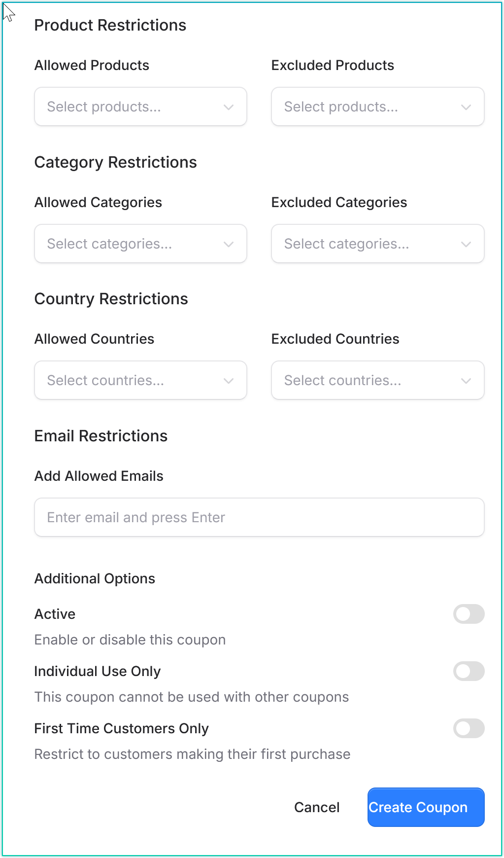
Task: Enable Individual Use Only switch
Action: pos(469,671)
